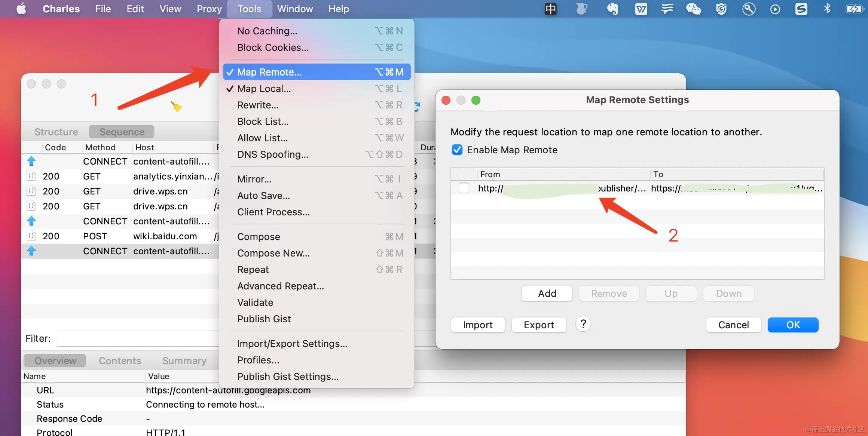Click the Evernote elephant menu bar icon
This screenshot has height=436, width=868.
point(612,9)
